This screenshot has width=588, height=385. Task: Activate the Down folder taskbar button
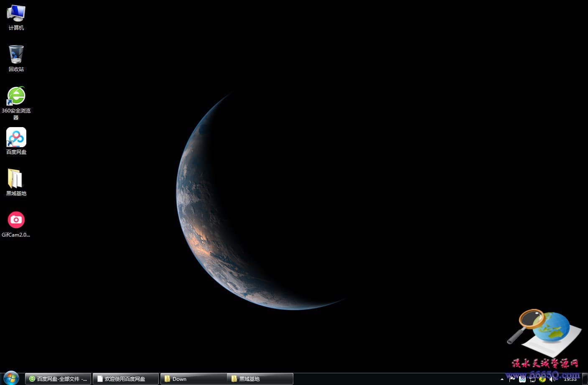pyautogui.click(x=193, y=379)
